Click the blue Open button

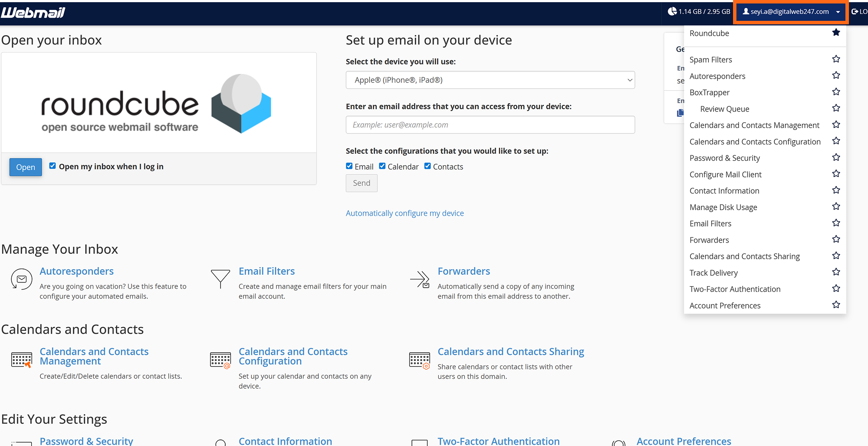coord(26,167)
